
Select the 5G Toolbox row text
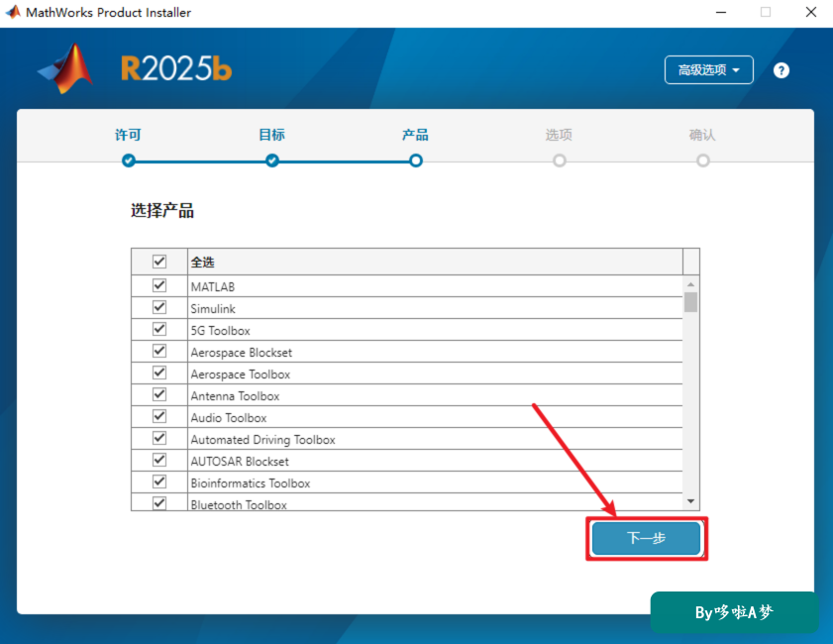coord(221,331)
